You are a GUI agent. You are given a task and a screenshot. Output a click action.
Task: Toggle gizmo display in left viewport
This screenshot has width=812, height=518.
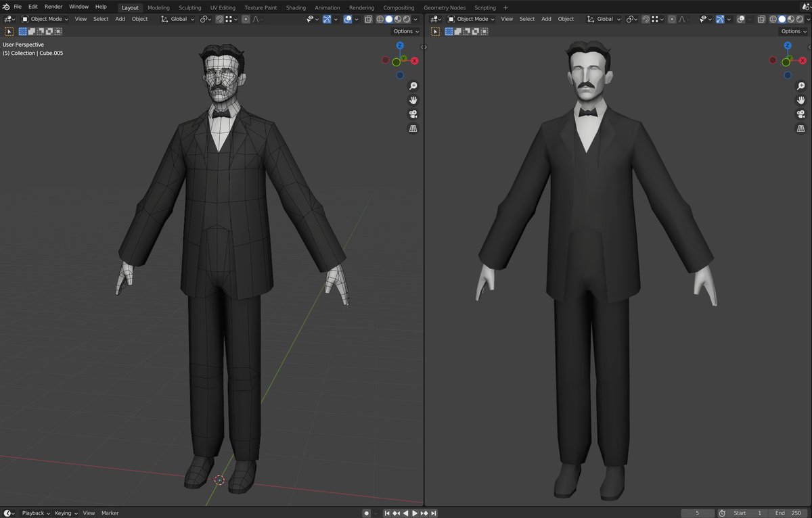point(327,19)
